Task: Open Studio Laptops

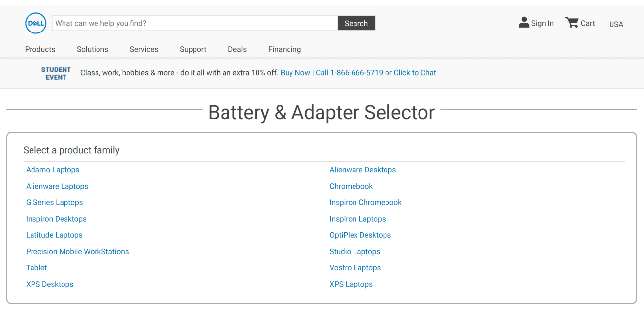Action: point(355,252)
